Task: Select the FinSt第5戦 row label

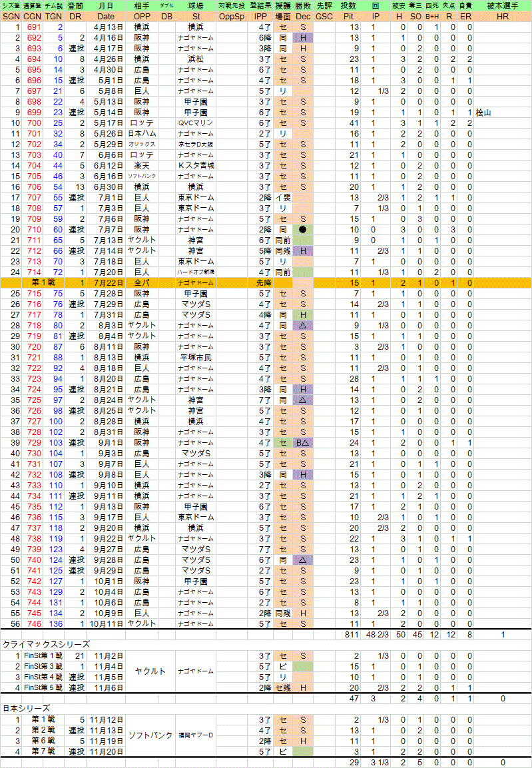Action: pos(43,687)
